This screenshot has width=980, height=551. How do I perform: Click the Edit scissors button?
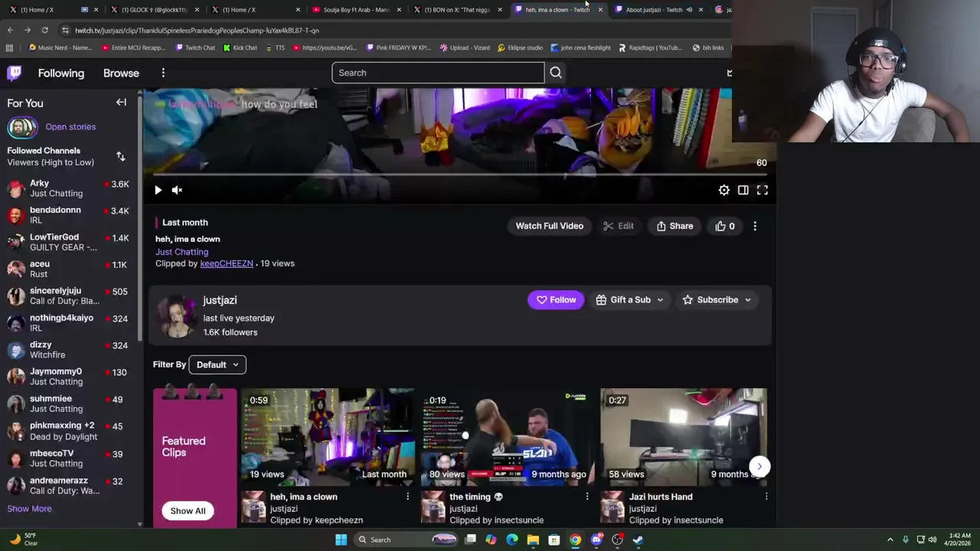[x=619, y=226]
